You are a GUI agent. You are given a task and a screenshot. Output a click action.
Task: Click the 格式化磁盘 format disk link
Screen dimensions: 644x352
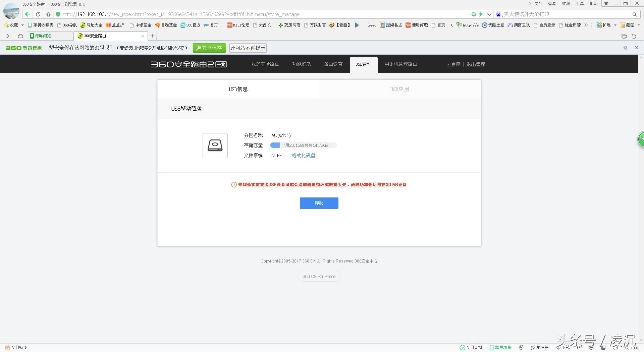[304, 156]
